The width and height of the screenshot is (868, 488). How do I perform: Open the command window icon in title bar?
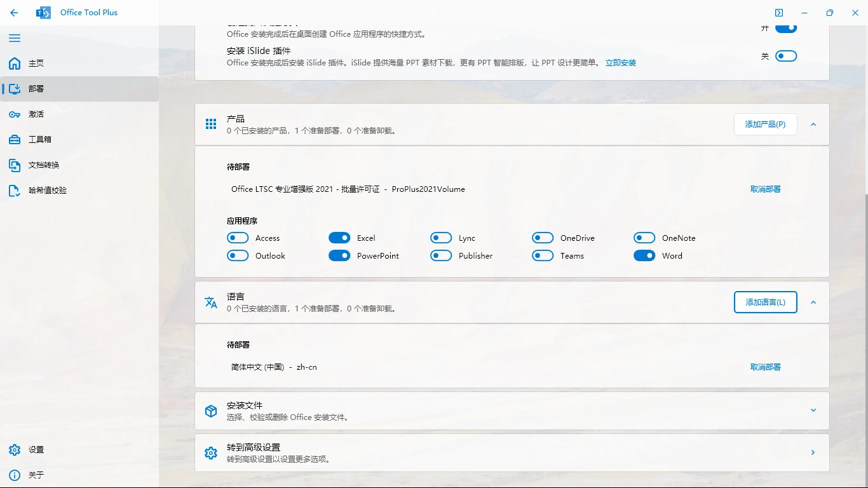[779, 13]
